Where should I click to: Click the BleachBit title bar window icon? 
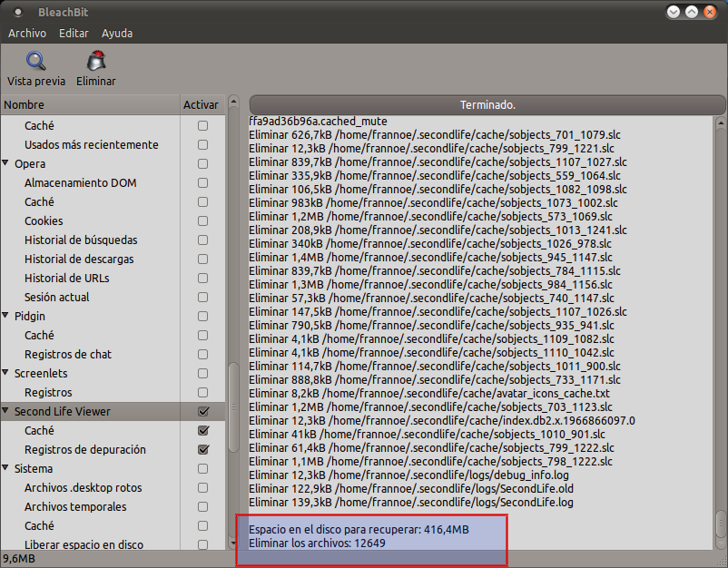pyautogui.click(x=18, y=12)
